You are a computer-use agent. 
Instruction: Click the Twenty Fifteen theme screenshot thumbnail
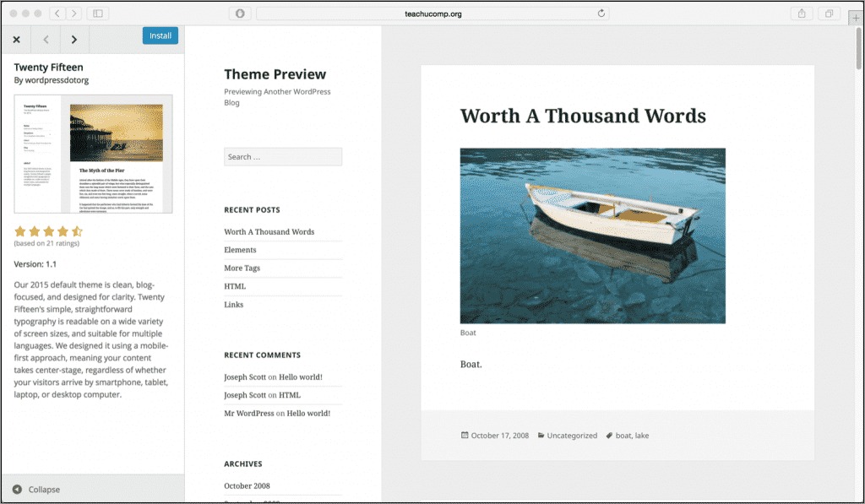click(93, 154)
